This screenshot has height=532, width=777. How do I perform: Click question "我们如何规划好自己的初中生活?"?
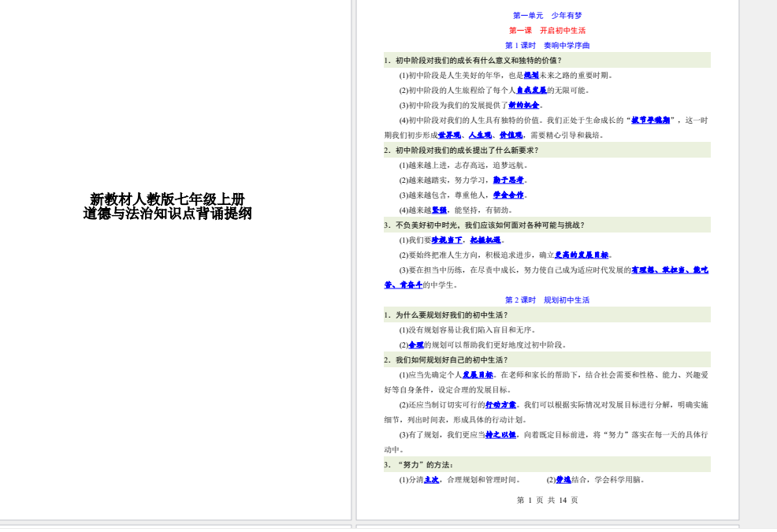coord(452,360)
